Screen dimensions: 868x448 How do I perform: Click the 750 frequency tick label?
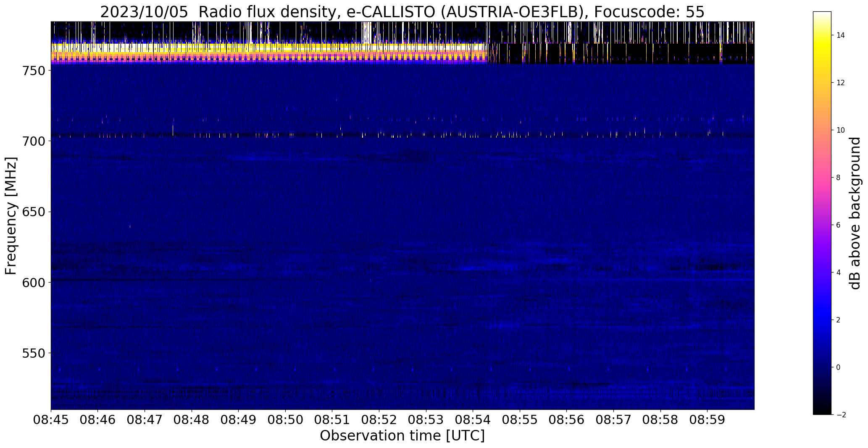(x=33, y=71)
